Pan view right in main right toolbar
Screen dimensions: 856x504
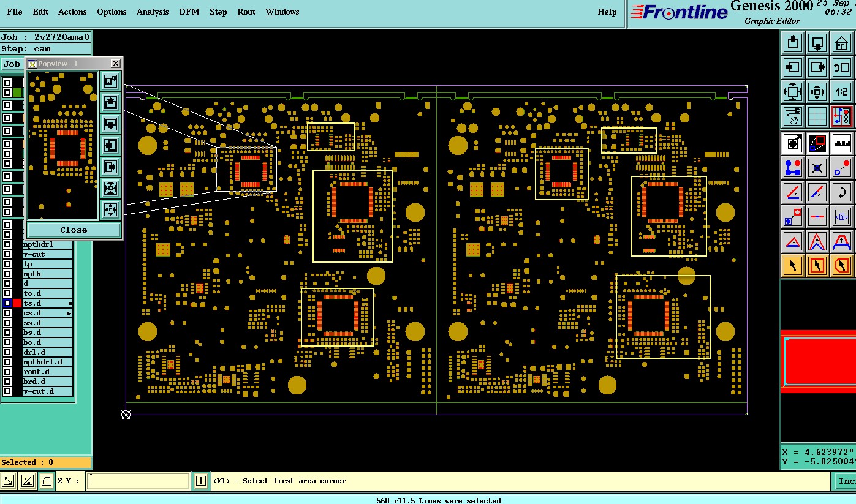(x=817, y=67)
